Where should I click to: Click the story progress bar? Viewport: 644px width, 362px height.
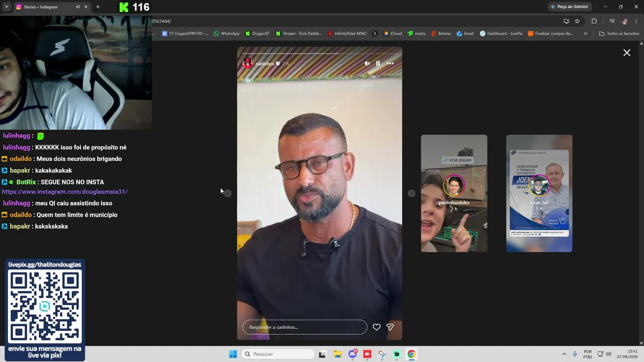(319, 53)
